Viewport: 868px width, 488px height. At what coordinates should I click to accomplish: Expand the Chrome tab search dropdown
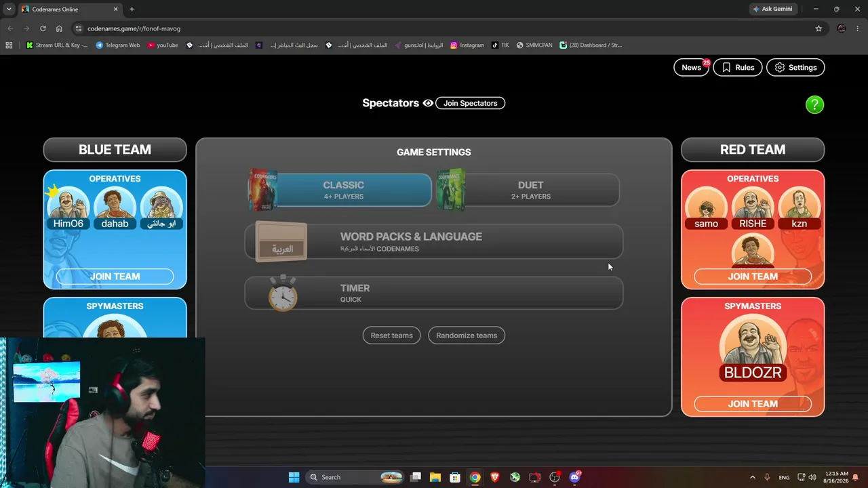[9, 9]
